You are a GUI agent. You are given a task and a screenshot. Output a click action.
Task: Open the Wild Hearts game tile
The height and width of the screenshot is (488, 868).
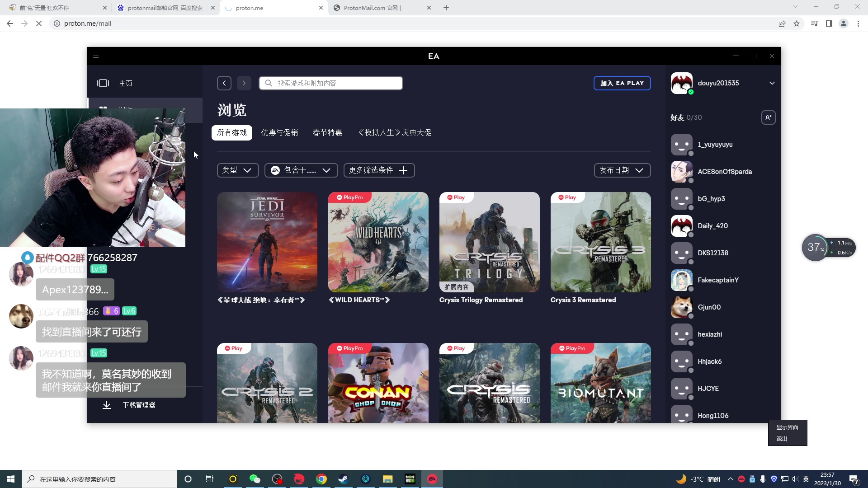378,242
